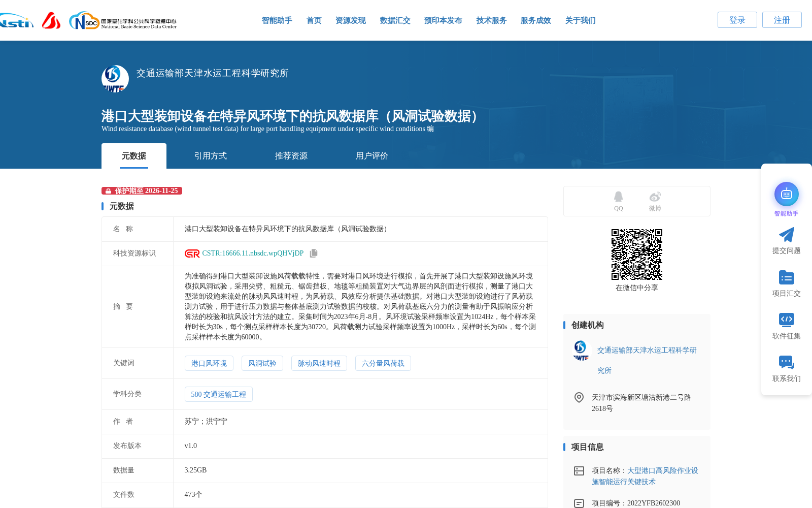The height and width of the screenshot is (508, 812).
Task: Click the author text 苏宁；洪宁宁
Action: coord(206,422)
